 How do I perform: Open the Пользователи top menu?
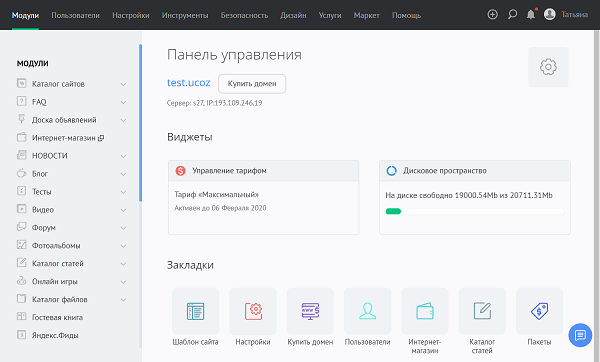[75, 15]
